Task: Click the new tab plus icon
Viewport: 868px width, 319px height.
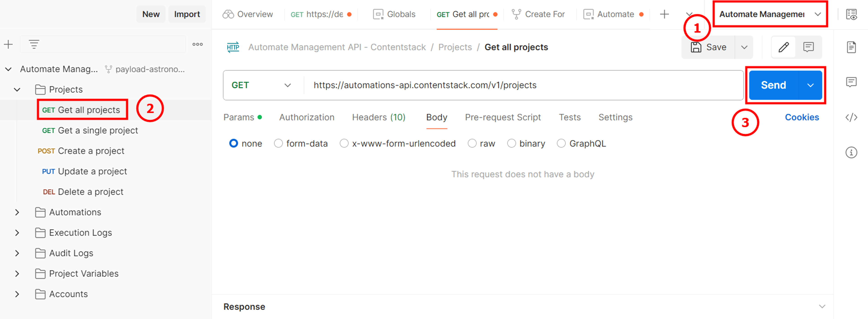Action: [x=664, y=14]
